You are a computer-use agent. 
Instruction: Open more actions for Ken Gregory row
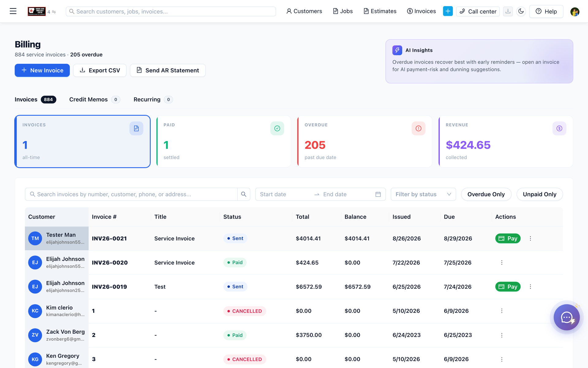pos(502,359)
